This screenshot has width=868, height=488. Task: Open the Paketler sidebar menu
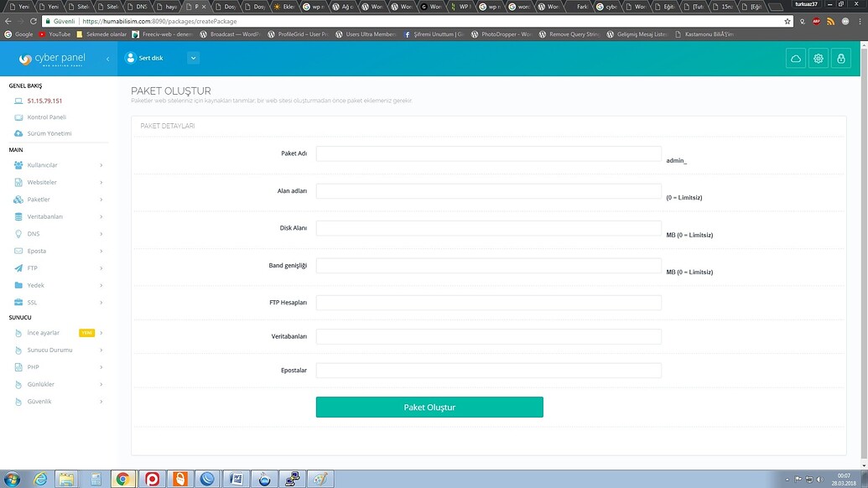[57, 200]
